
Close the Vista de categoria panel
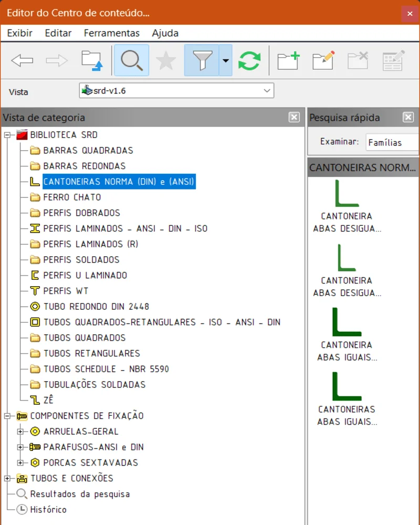[294, 118]
